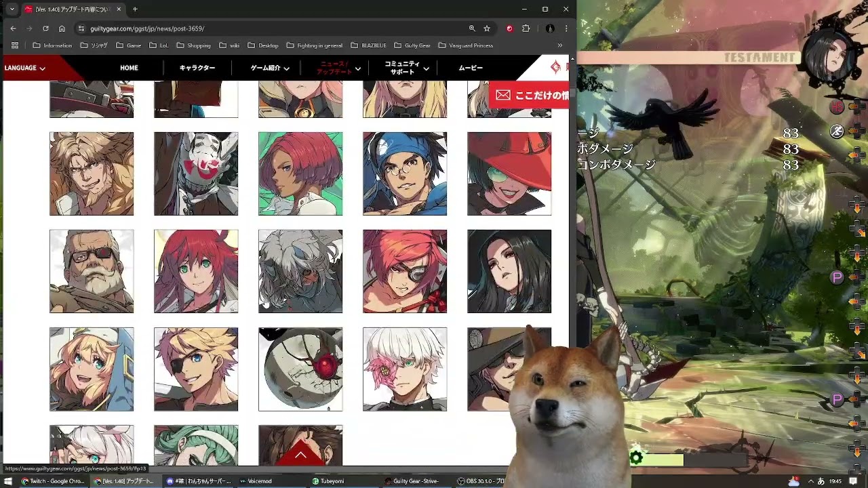Expand the コミュニティサポート menu
The image size is (868, 488).
click(407, 68)
